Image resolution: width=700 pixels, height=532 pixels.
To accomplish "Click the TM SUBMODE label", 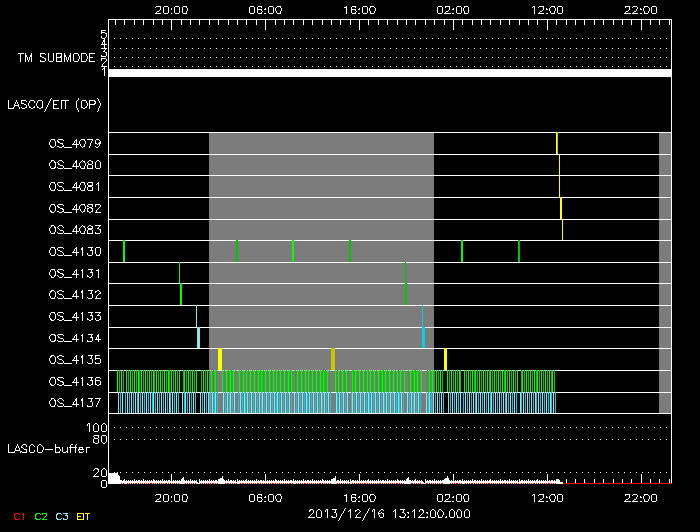I will 56,58.
